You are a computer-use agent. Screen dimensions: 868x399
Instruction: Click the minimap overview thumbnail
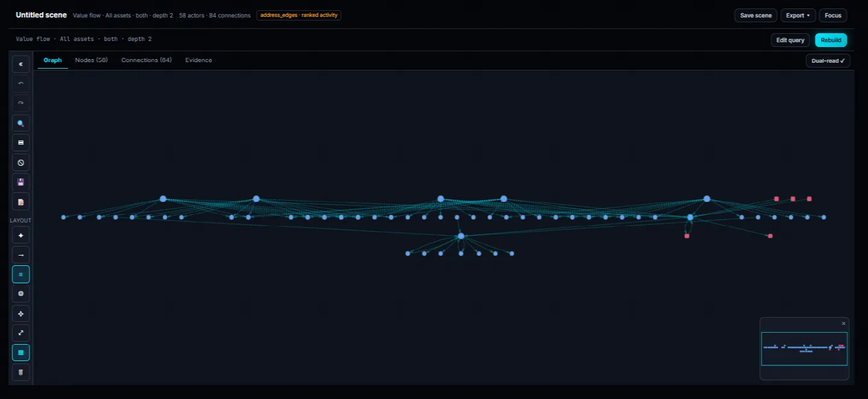click(804, 348)
